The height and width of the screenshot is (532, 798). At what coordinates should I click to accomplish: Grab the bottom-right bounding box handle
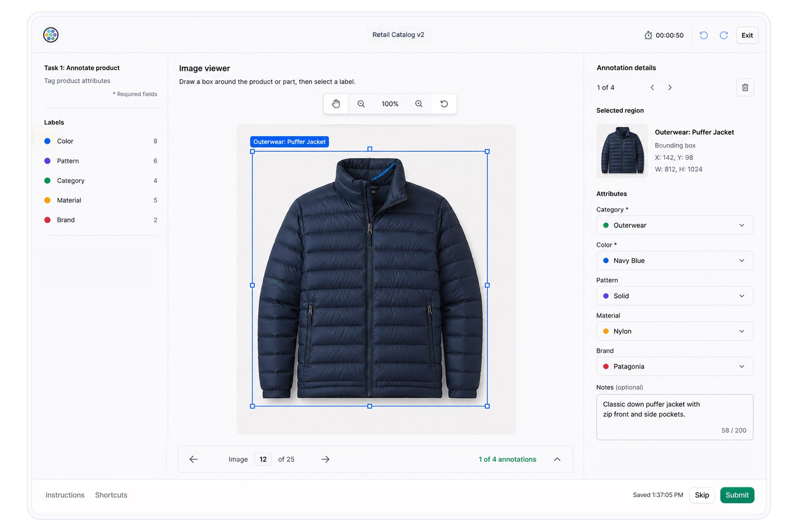pyautogui.click(x=487, y=406)
